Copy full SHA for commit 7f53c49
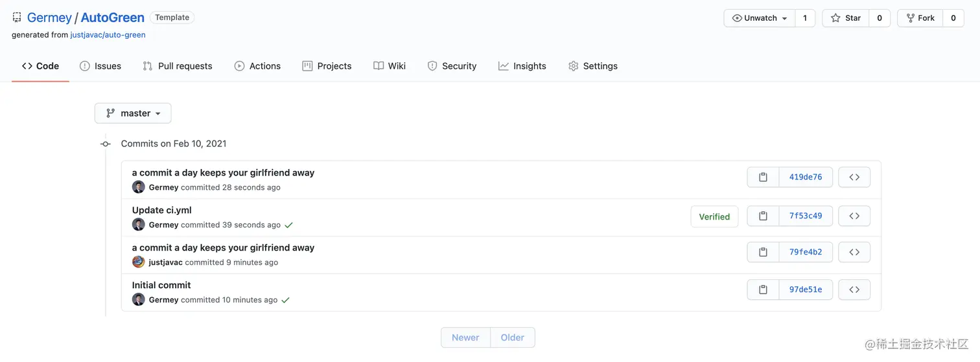 (763, 216)
